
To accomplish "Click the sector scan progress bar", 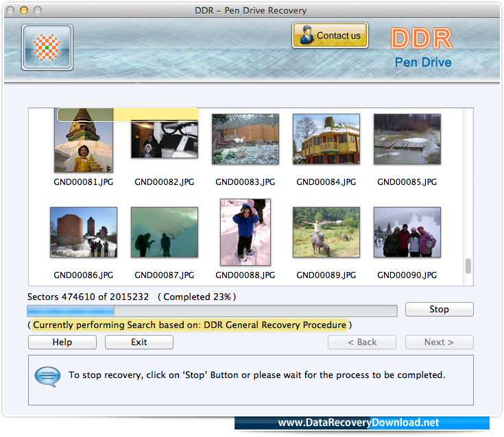I will (x=212, y=311).
